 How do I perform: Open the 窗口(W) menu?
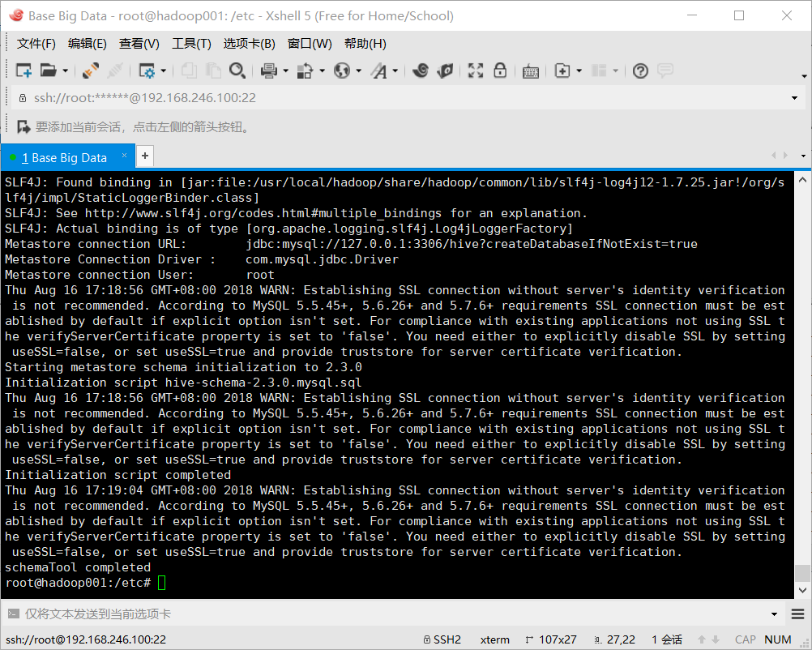310,44
